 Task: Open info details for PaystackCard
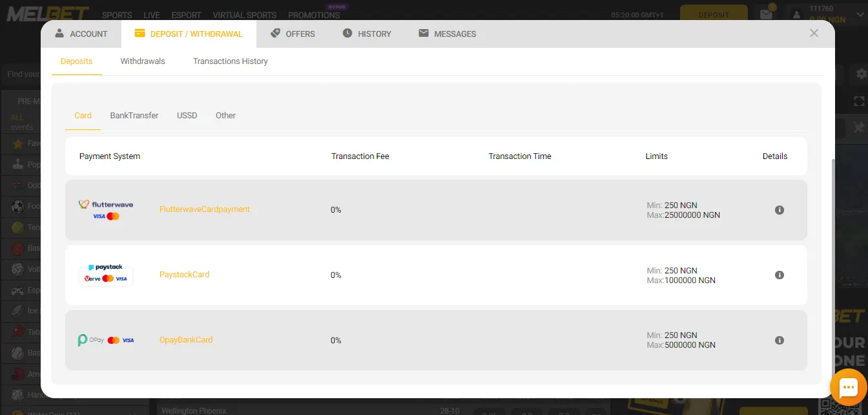(x=779, y=275)
